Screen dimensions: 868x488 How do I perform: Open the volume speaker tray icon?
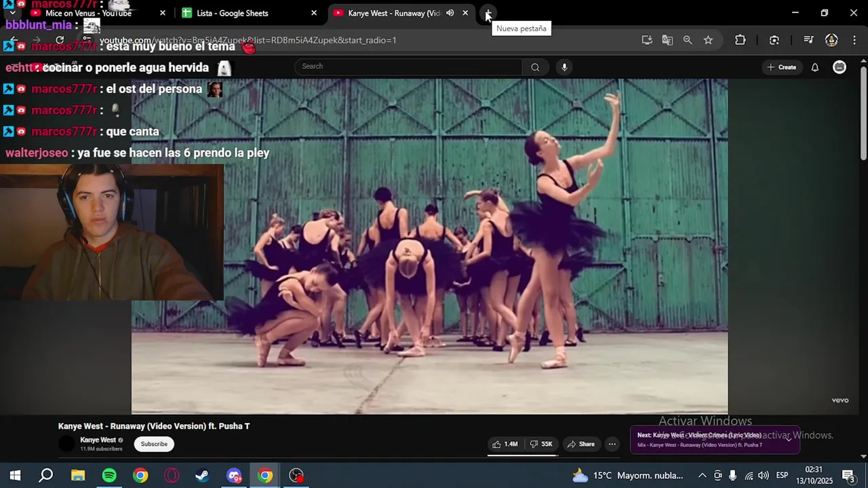tap(764, 475)
